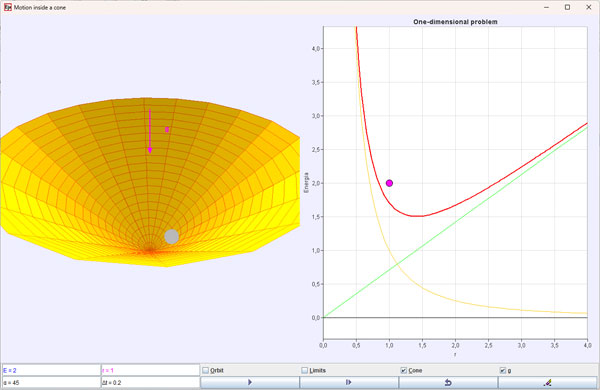The height and width of the screenshot is (390, 600).
Task: Click the gray ball inside the cone
Action: (x=171, y=237)
